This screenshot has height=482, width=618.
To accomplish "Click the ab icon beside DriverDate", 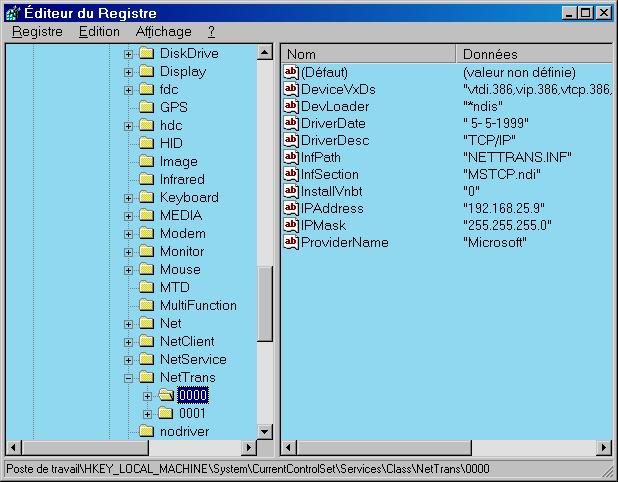I will click(291, 123).
